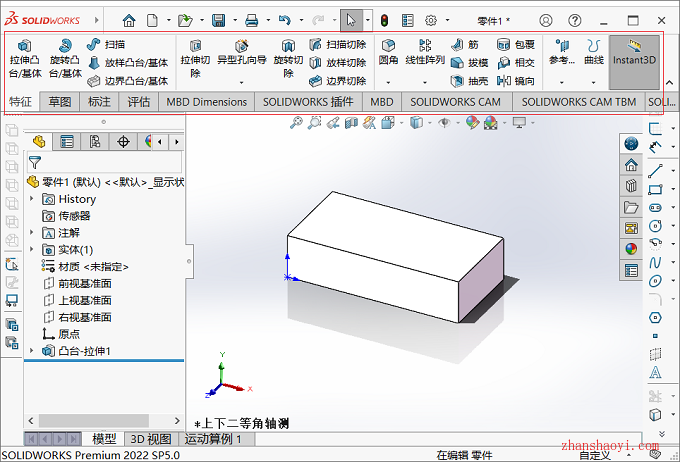Select the Revolved Cut (旋转切除) tool
This screenshot has height=462, width=680.
point(288,59)
